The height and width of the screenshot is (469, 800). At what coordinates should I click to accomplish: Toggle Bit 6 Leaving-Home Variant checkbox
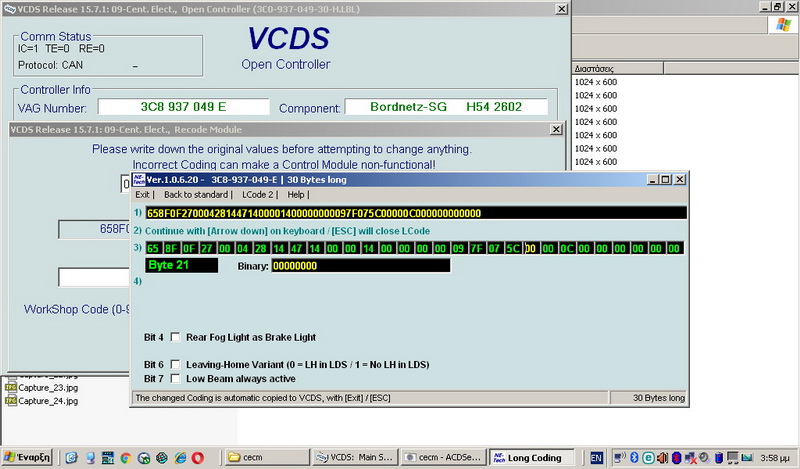pyautogui.click(x=175, y=364)
